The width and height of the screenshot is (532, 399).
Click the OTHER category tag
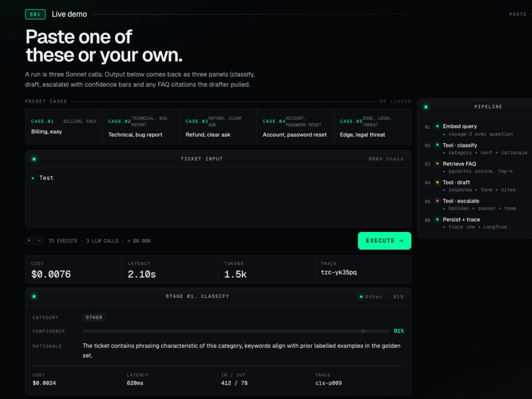(x=94, y=318)
